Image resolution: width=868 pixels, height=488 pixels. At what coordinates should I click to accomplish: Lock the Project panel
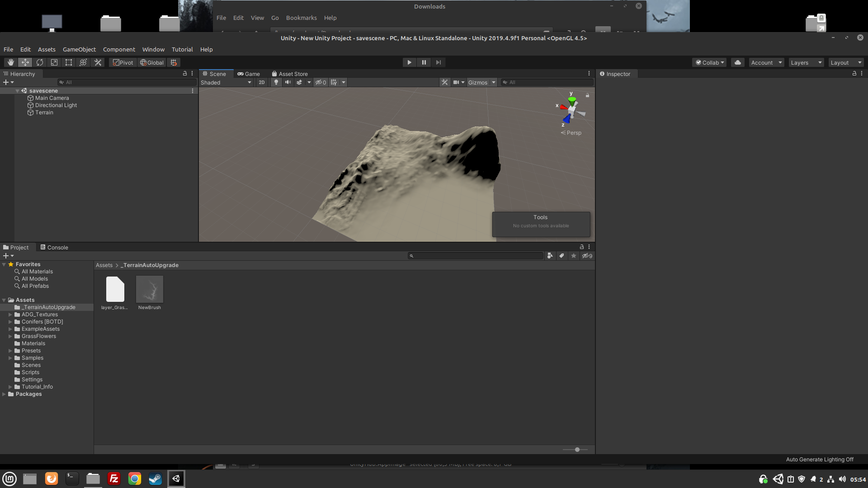click(582, 247)
